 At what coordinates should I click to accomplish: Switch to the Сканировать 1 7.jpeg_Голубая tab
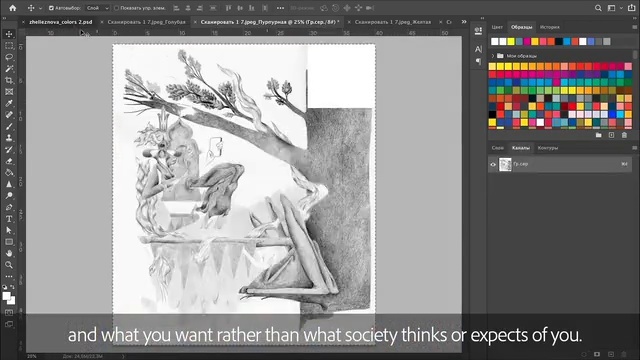(x=146, y=22)
